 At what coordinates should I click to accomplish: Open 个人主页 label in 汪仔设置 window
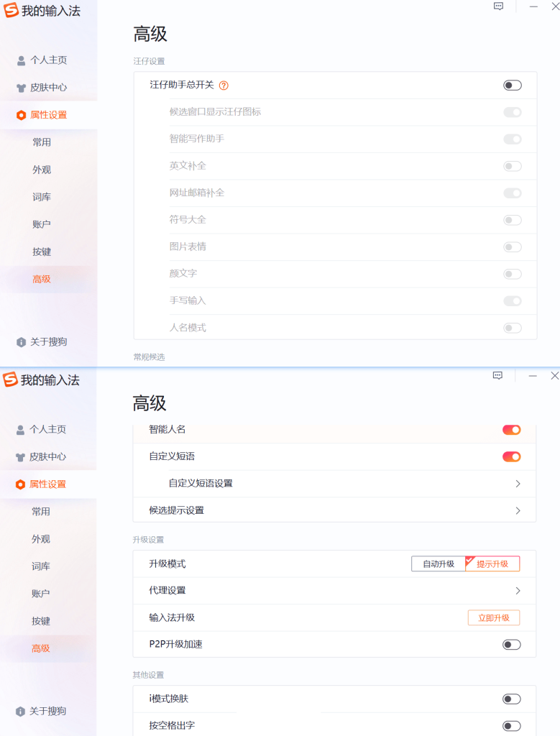click(x=49, y=60)
